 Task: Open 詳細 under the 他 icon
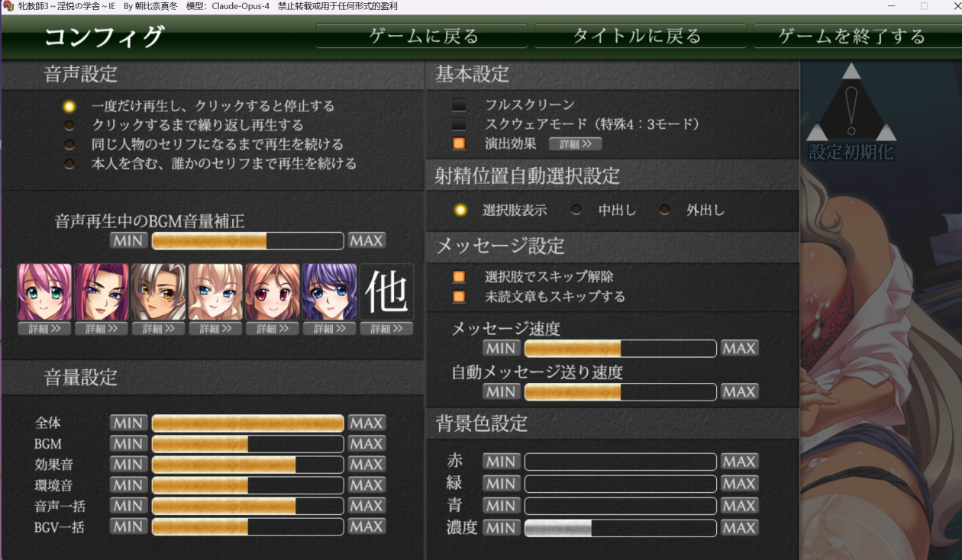coord(387,329)
